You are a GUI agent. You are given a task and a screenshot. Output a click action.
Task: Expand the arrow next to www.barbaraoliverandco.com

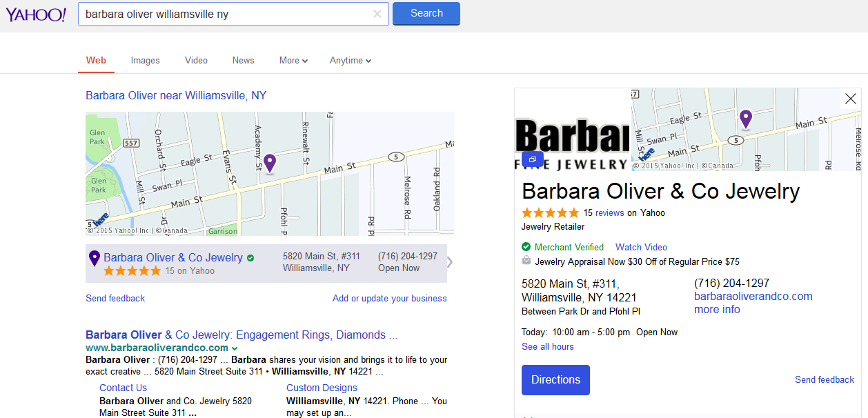(x=235, y=348)
